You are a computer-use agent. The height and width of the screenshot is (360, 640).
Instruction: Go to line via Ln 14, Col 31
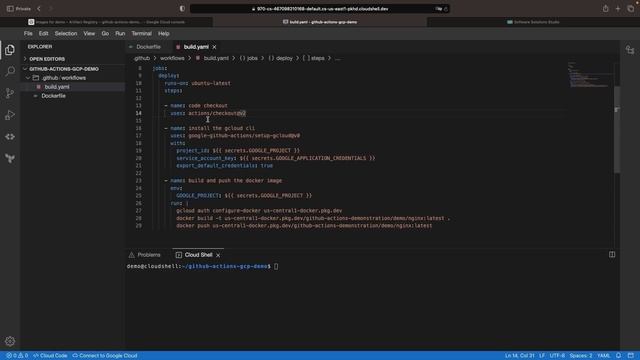[x=519, y=356]
